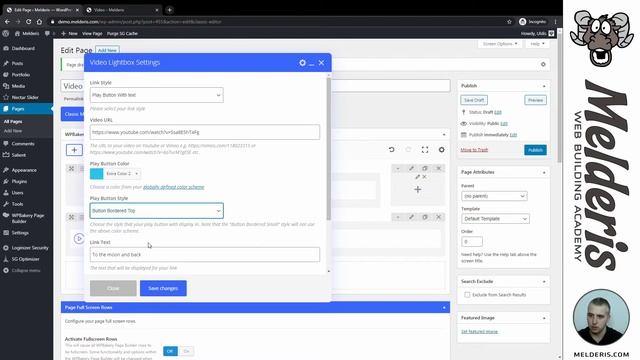Edit second row with the pencil icon

coord(411,217)
